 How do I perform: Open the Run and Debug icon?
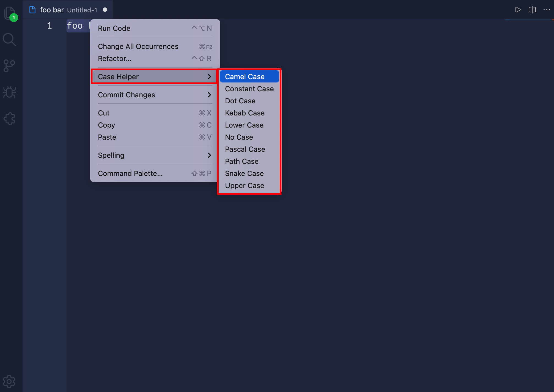[9, 92]
